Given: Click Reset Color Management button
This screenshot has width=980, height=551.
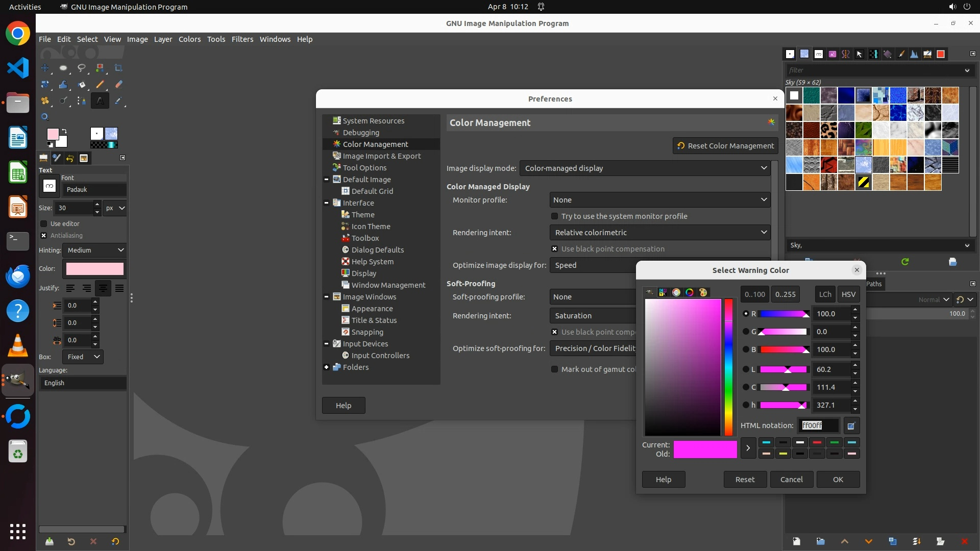Looking at the screenshot, I should click(725, 146).
